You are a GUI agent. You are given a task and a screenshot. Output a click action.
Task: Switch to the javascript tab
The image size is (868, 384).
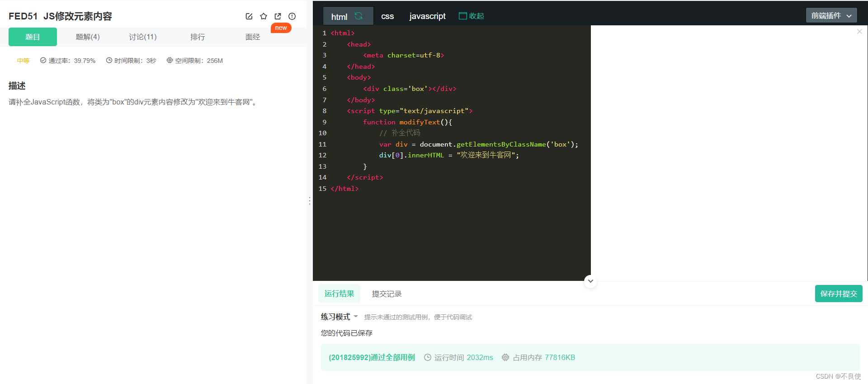[427, 16]
